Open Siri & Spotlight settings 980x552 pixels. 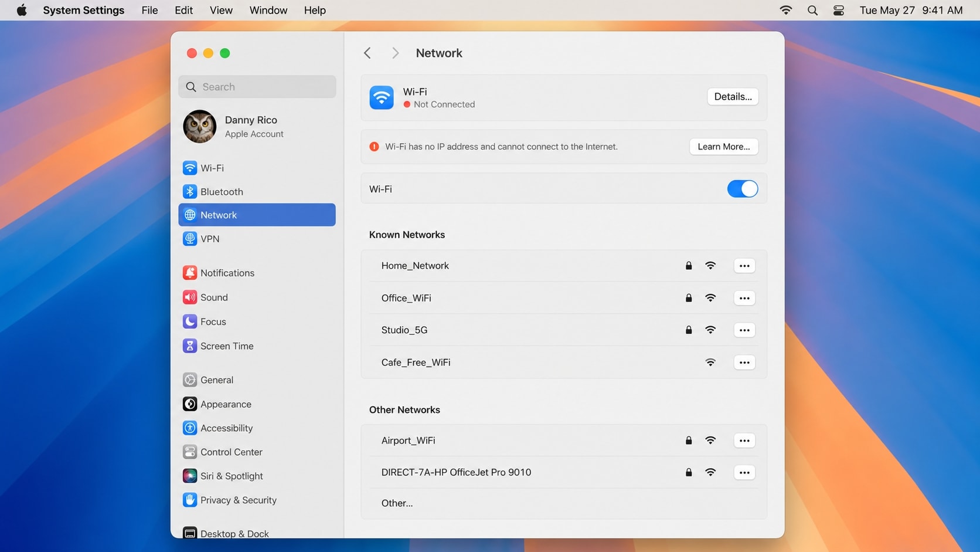(257, 476)
